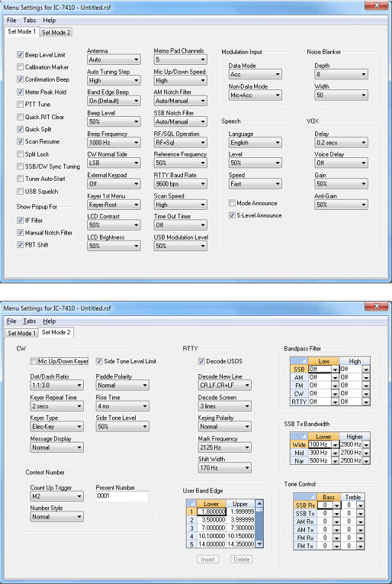Open the Keyer Type dropdown
The image size is (392, 584).
pyautogui.click(x=56, y=427)
